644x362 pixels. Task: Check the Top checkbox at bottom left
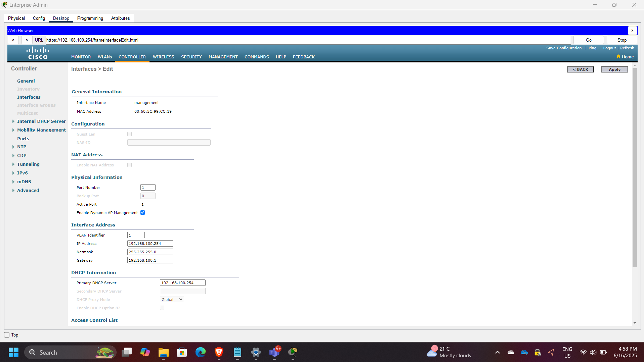[6, 335]
